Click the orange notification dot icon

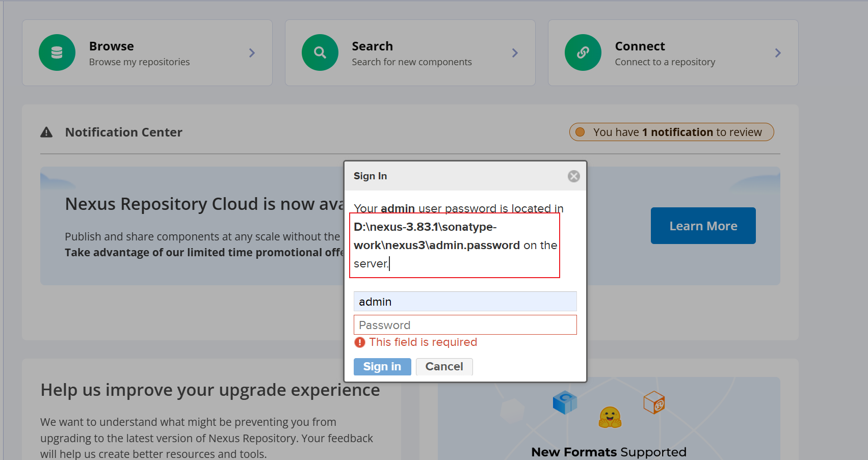580,132
